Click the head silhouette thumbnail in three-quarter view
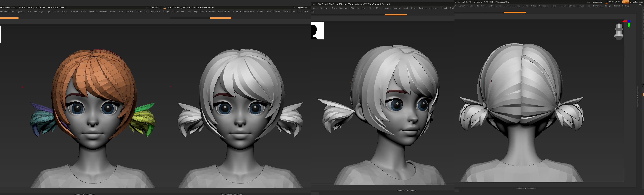 [x=317, y=31]
